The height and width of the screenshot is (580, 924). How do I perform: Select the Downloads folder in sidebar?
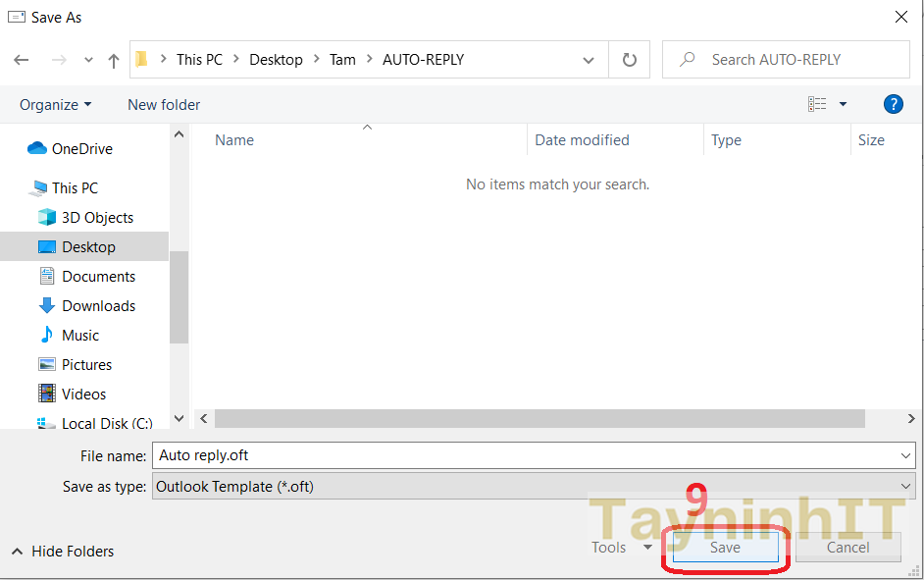click(x=98, y=306)
